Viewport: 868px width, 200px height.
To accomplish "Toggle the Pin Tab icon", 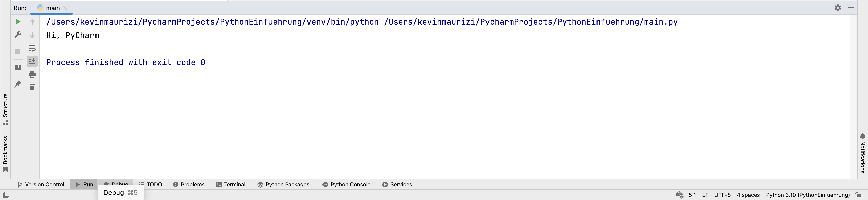I will [x=18, y=84].
